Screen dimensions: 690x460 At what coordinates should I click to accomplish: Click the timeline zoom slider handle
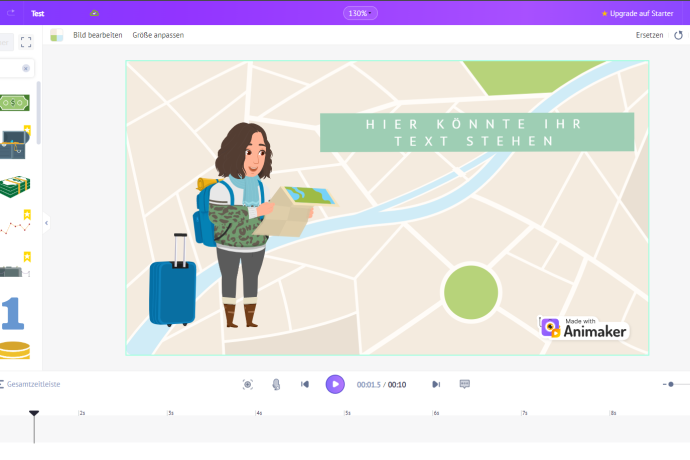coord(671,384)
